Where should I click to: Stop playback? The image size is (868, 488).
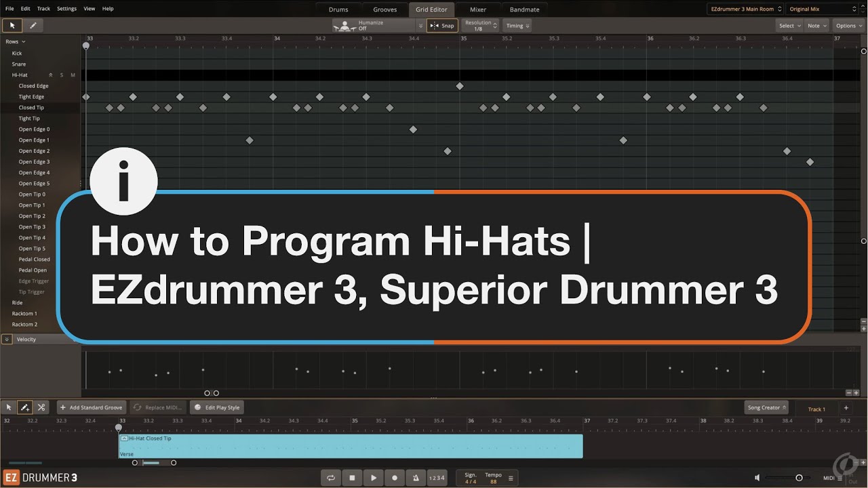tap(352, 478)
